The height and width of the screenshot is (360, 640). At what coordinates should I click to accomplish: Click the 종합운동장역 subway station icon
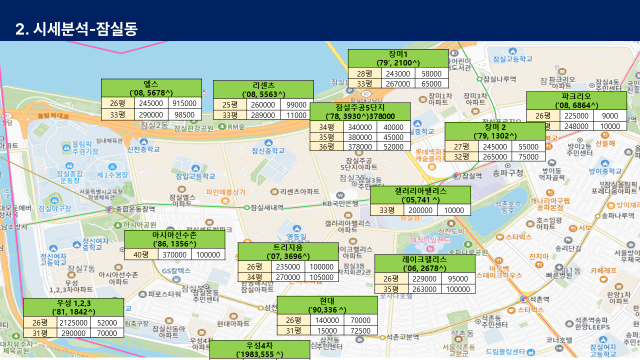coord(109,209)
